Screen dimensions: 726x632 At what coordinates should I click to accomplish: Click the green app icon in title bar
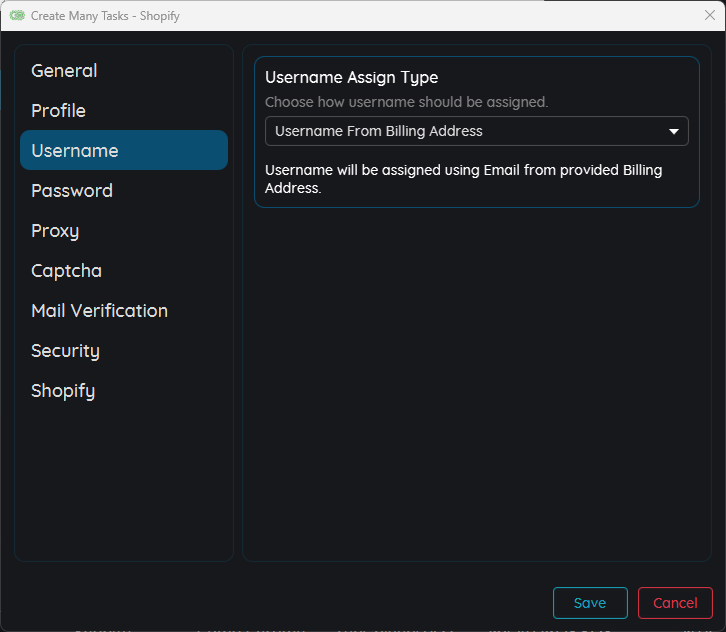[x=17, y=16]
